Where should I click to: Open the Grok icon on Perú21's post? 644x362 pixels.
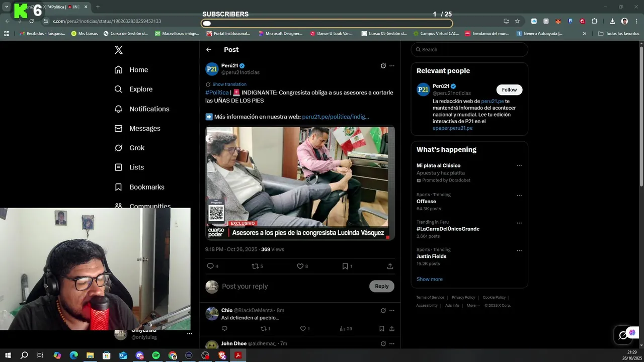tap(383, 66)
